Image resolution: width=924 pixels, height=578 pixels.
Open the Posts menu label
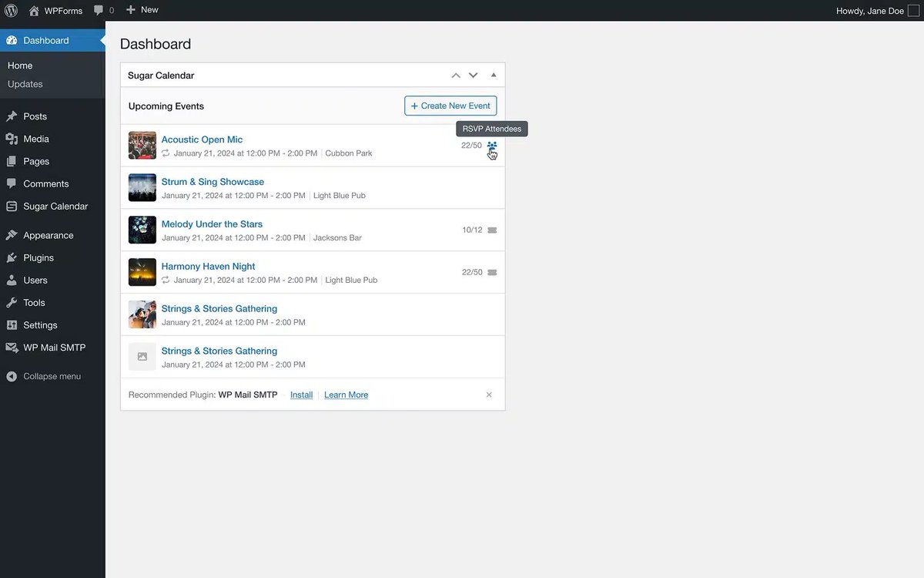(x=35, y=116)
